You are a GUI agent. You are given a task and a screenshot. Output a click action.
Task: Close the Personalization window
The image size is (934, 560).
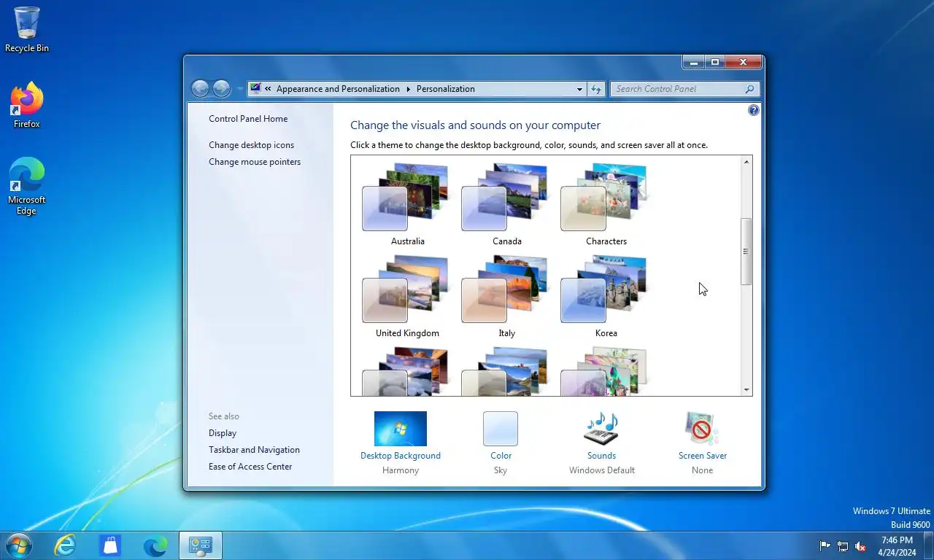(x=743, y=63)
